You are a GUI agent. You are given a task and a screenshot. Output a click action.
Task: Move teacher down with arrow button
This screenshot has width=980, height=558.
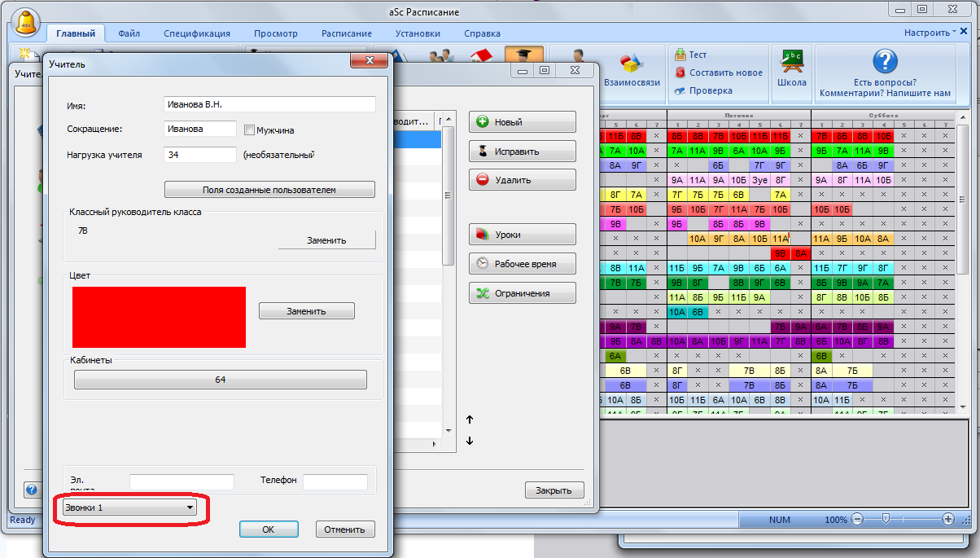coord(470,441)
